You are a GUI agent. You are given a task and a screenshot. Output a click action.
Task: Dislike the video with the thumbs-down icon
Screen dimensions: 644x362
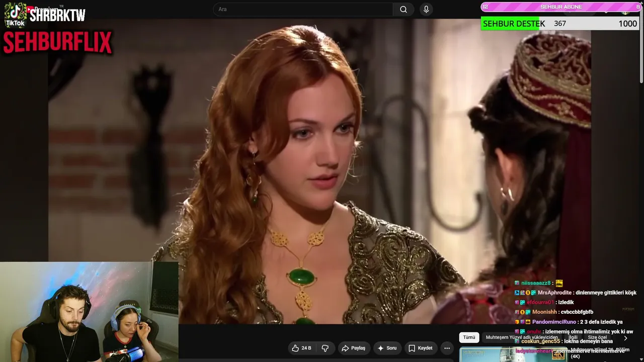point(325,348)
